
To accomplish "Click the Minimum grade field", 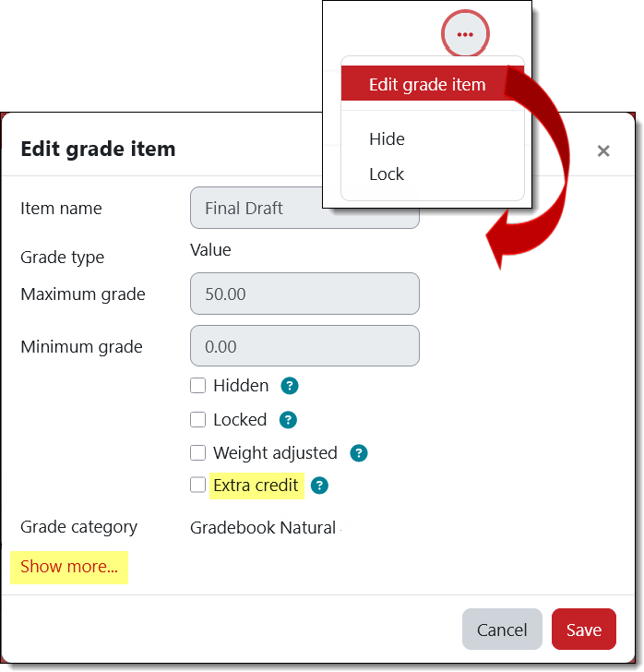I will [304, 347].
